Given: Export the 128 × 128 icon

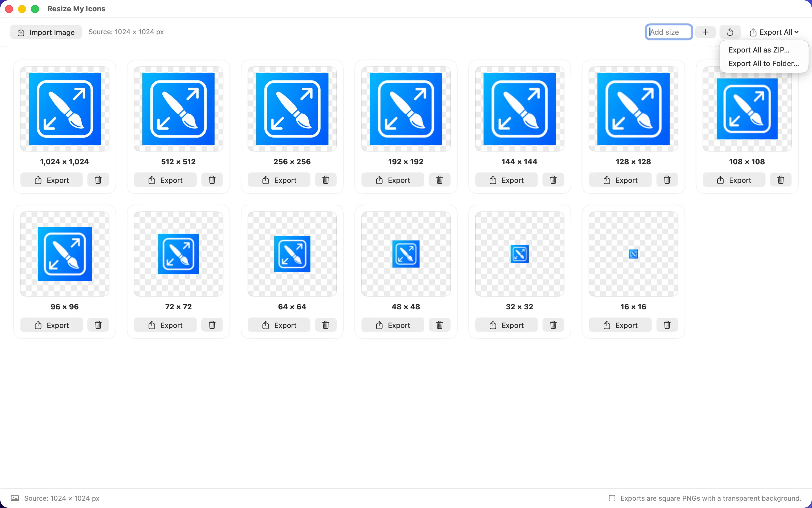Looking at the screenshot, I should coord(620,180).
